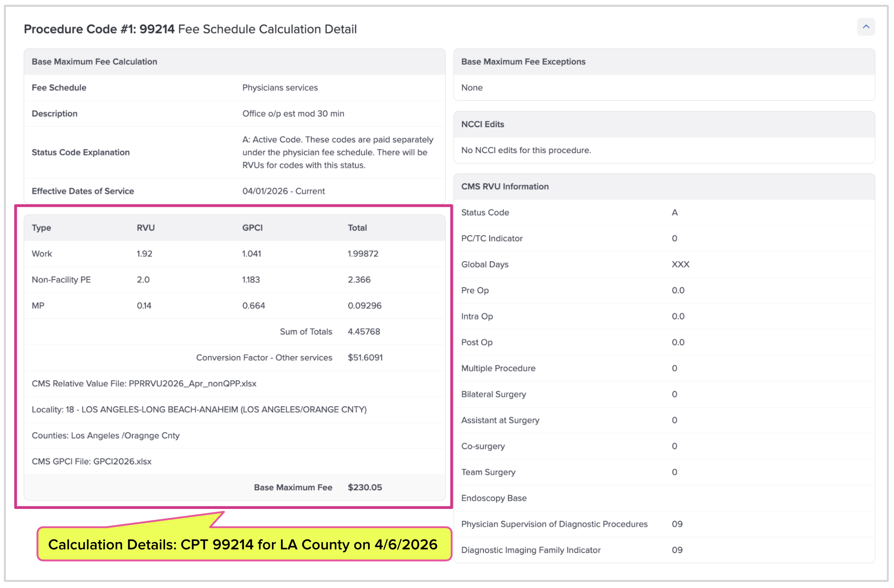Click the GPCI column header

(252, 228)
